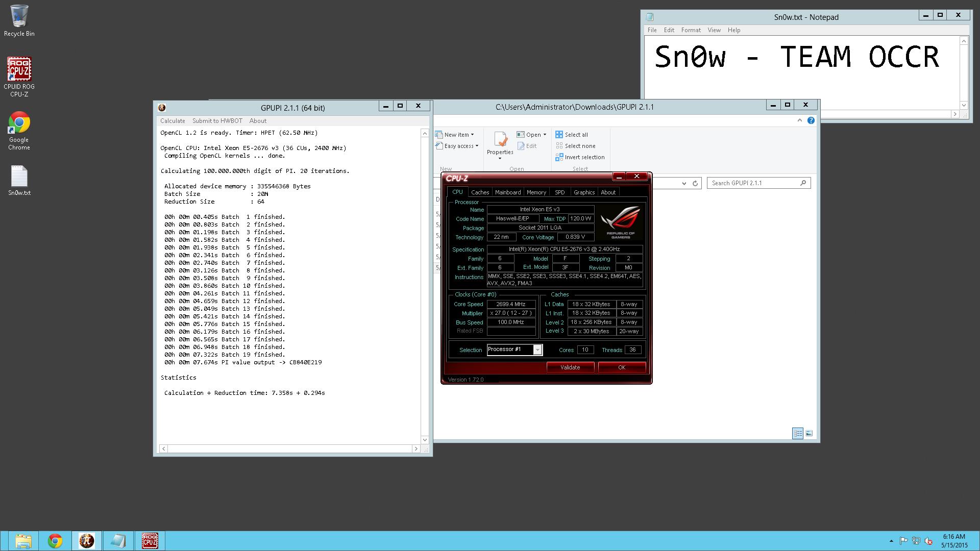980x551 pixels.
Task: Collapse the Explorer ribbon chevron
Action: pyautogui.click(x=799, y=120)
